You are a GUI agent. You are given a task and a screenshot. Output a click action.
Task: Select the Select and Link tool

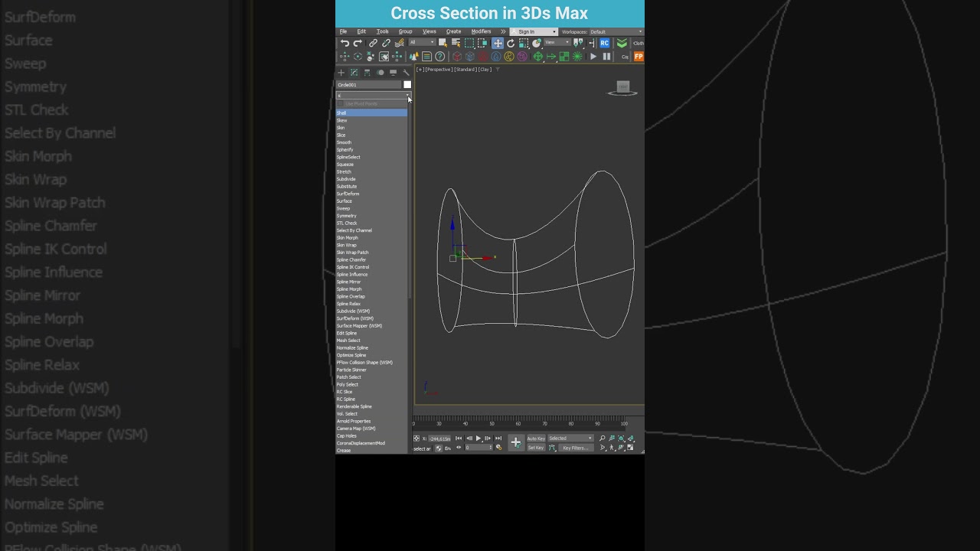373,44
